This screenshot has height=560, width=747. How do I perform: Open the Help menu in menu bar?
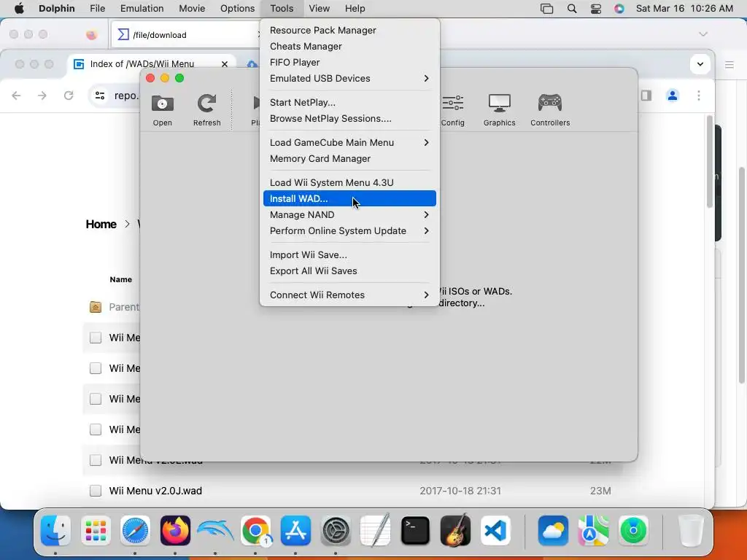(x=355, y=9)
